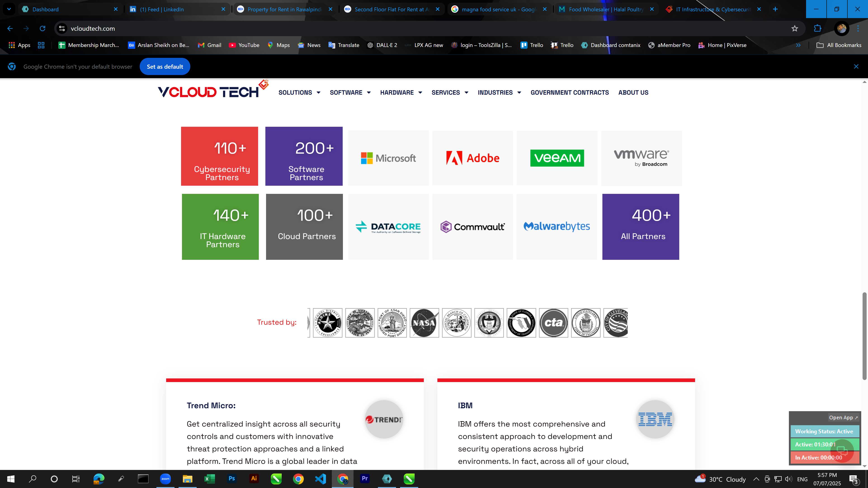Image resolution: width=868 pixels, height=488 pixels.
Task: Open the weather 30°C Cloudy widget
Action: (x=720, y=479)
